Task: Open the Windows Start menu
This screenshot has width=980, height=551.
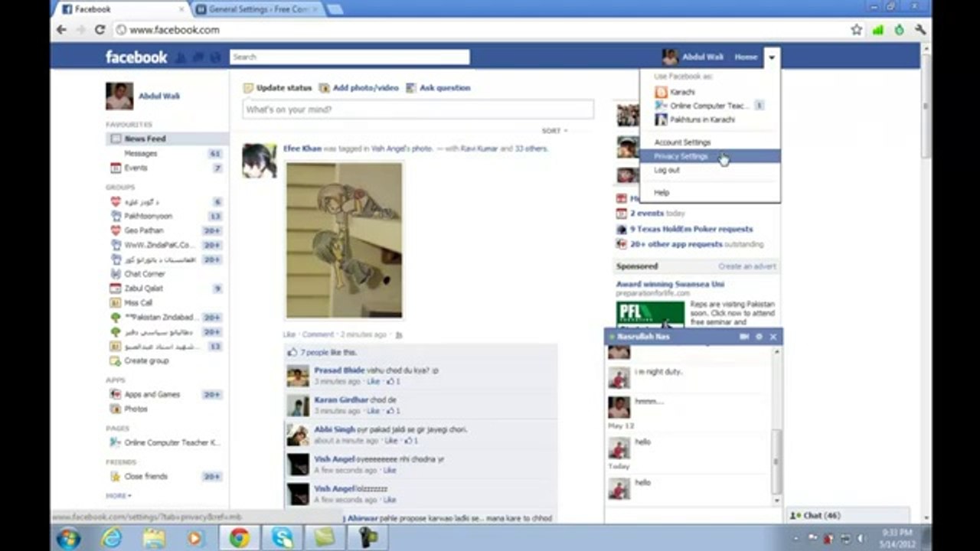Action: 68,537
